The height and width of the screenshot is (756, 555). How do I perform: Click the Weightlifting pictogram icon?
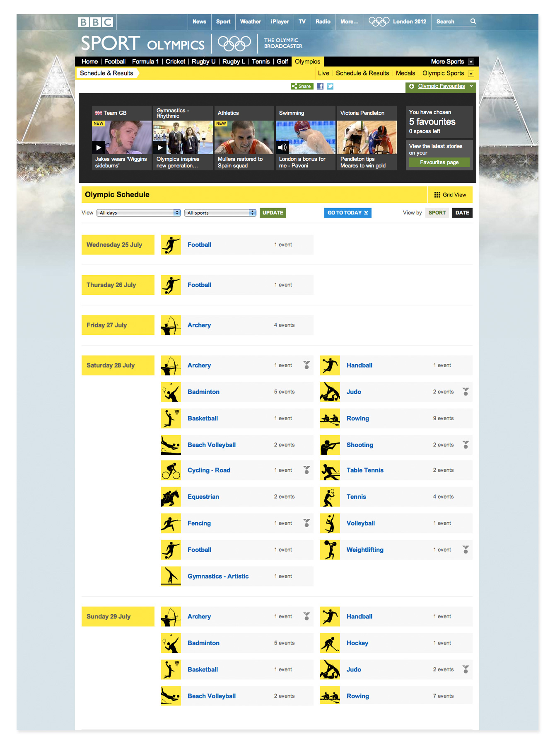point(330,550)
